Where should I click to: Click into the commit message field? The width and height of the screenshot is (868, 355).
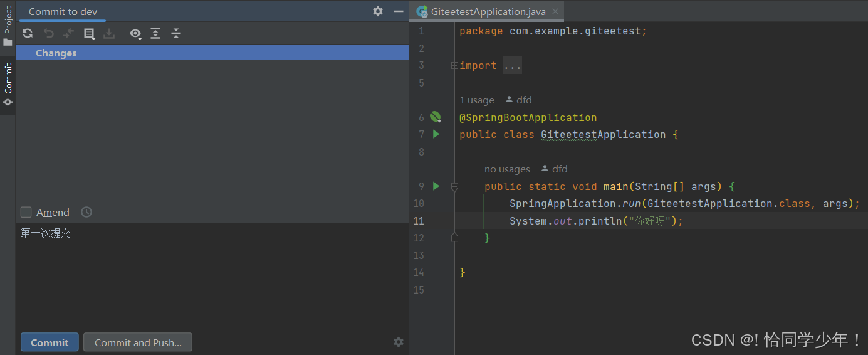click(x=212, y=276)
